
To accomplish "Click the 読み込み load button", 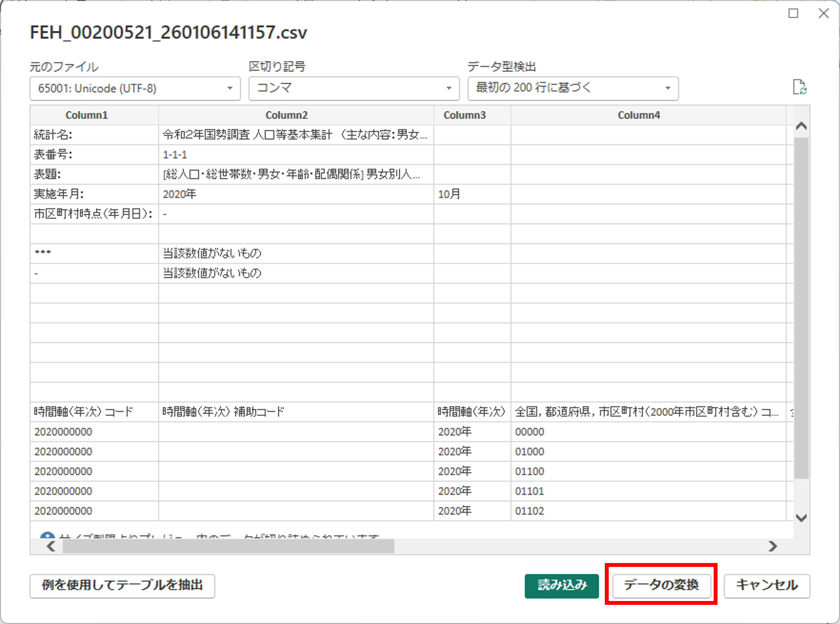I will click(x=561, y=585).
